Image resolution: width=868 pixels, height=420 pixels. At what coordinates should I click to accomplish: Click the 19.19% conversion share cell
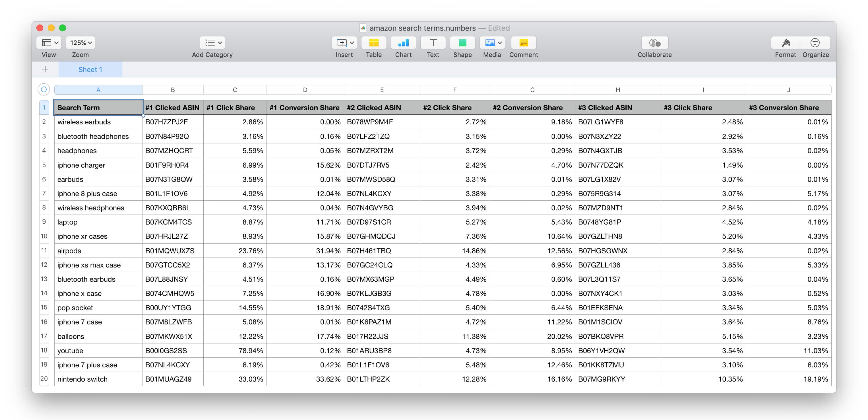[788, 379]
